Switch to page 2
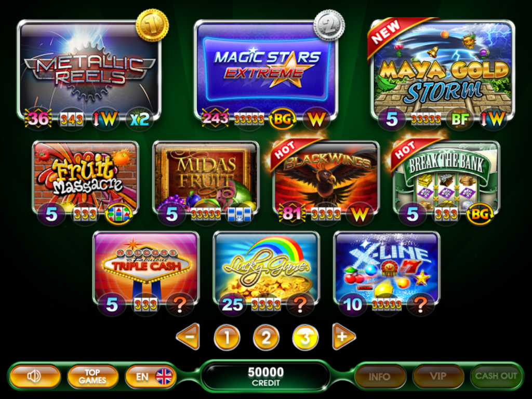This screenshot has width=532, height=399. point(267,337)
